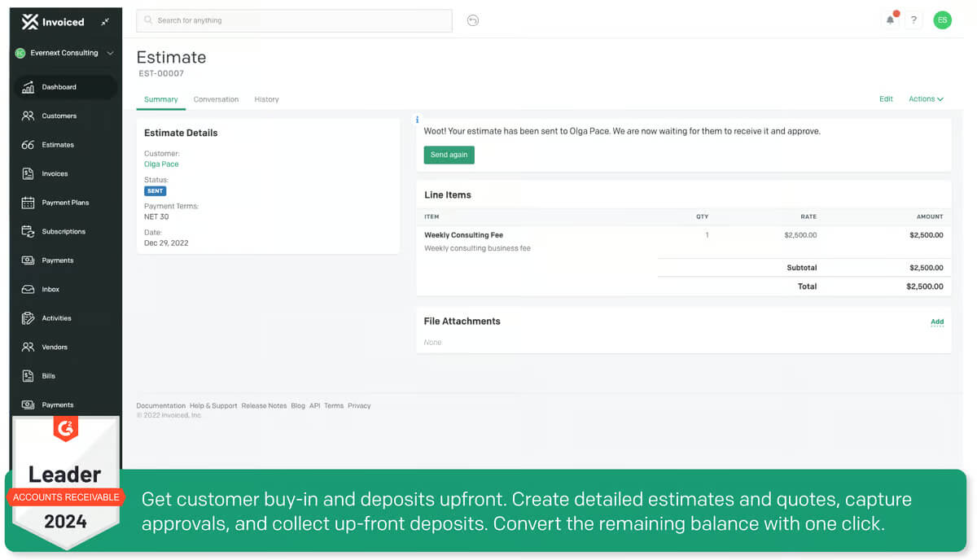Click the Search for anything field

(294, 20)
